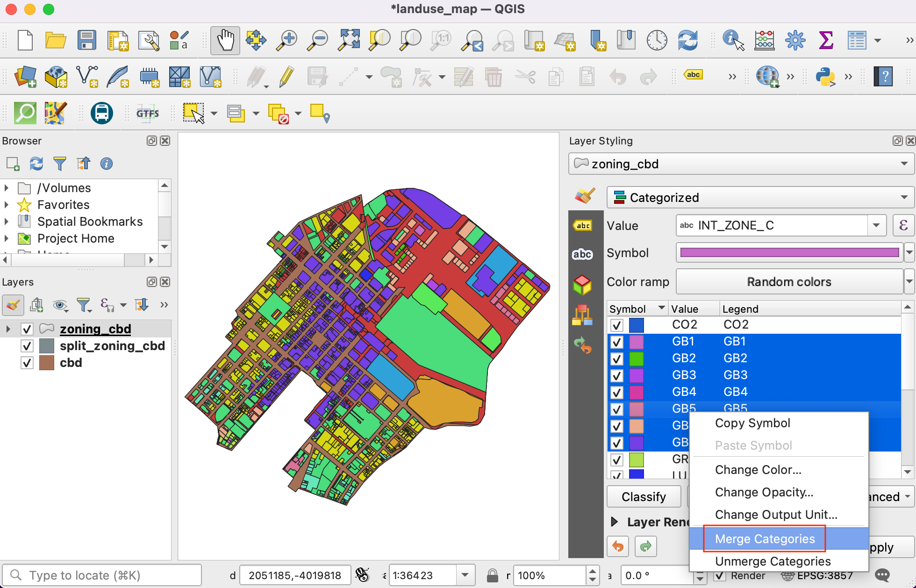Uncheck the cbd layer checkbox
916x588 pixels.
point(27,363)
